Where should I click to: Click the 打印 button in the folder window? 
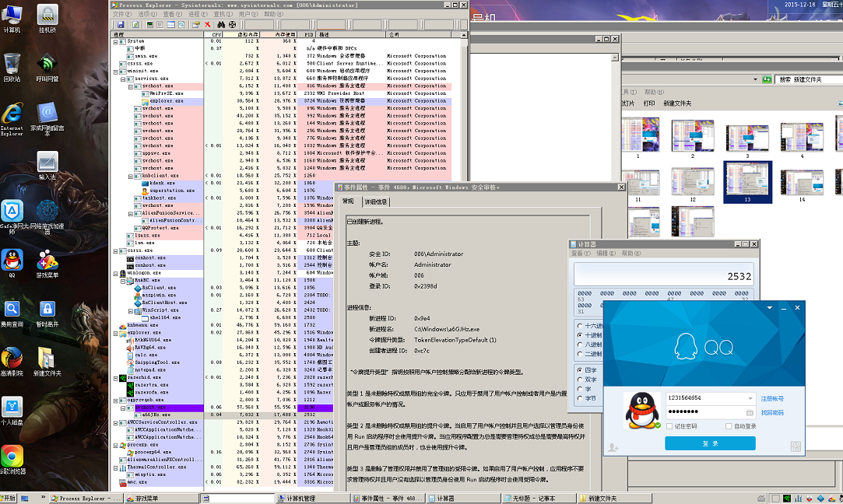[649, 103]
